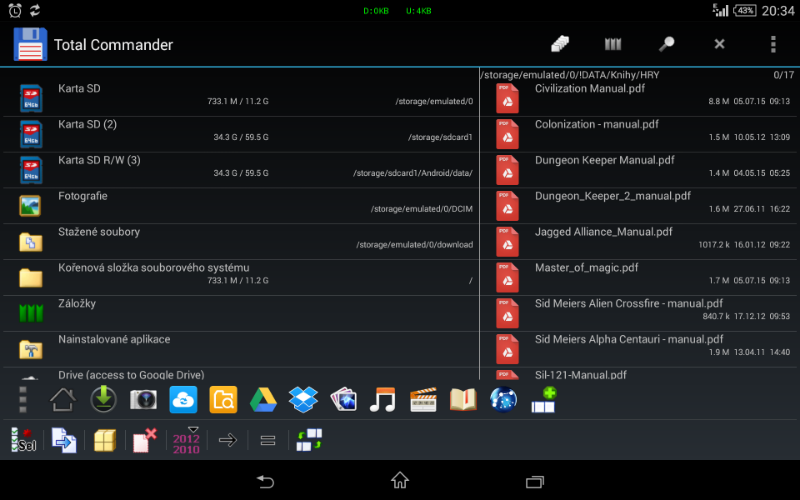Open the camera icon shortcut
This screenshot has height=500, width=800.
click(143, 399)
